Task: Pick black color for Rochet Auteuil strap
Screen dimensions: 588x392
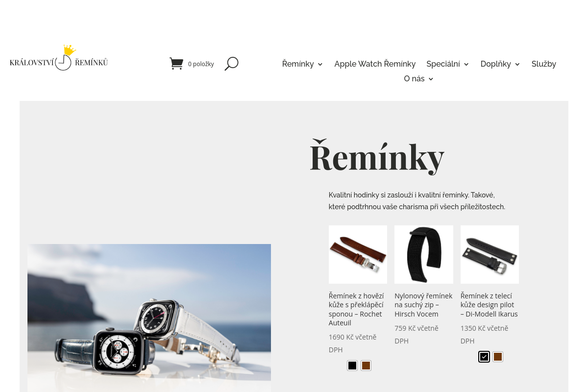Action: pos(352,366)
